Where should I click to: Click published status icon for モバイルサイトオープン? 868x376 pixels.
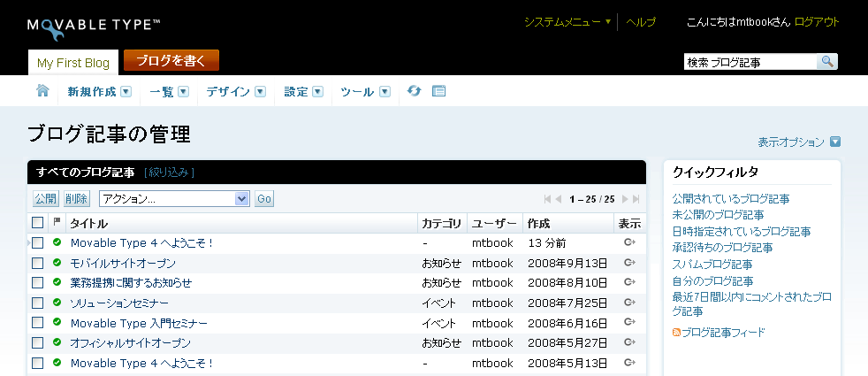coord(57,263)
